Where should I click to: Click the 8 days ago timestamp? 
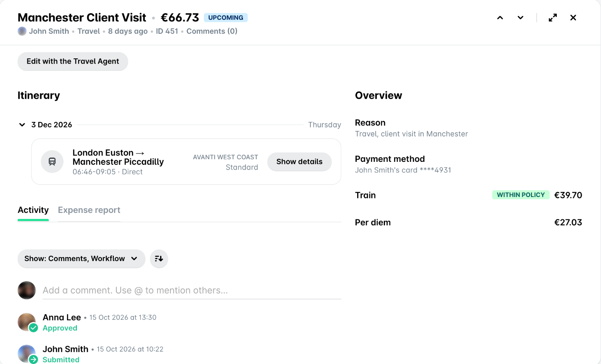pyautogui.click(x=128, y=31)
